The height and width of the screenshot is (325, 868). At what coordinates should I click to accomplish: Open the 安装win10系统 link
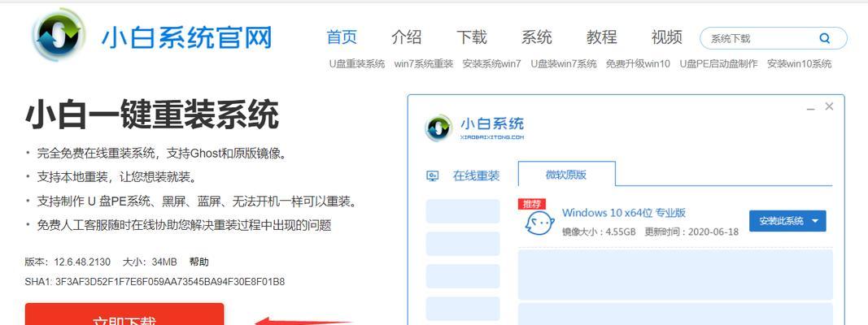click(800, 63)
